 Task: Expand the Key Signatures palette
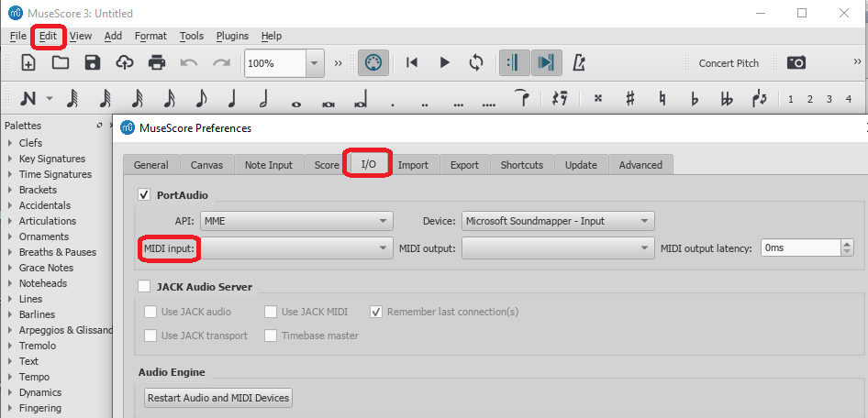point(10,159)
